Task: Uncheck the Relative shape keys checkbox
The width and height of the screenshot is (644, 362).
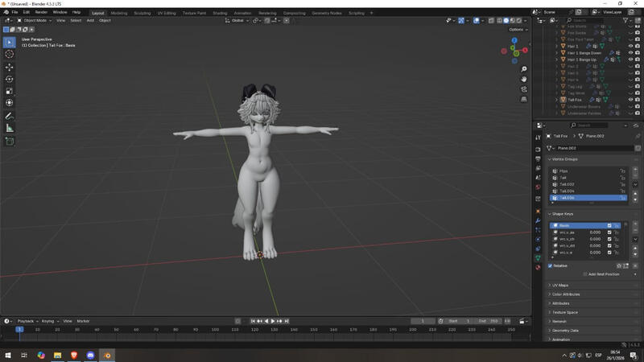Action: point(551,266)
